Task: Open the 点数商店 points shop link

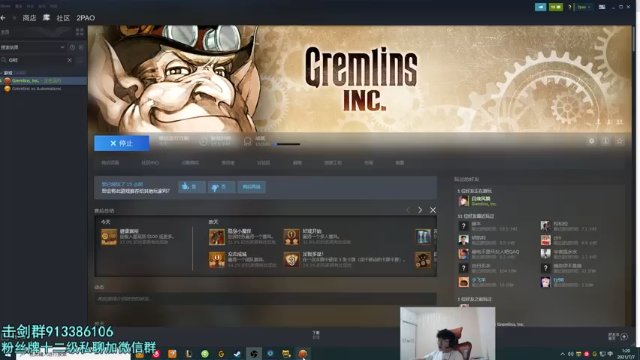Action: click(190, 163)
